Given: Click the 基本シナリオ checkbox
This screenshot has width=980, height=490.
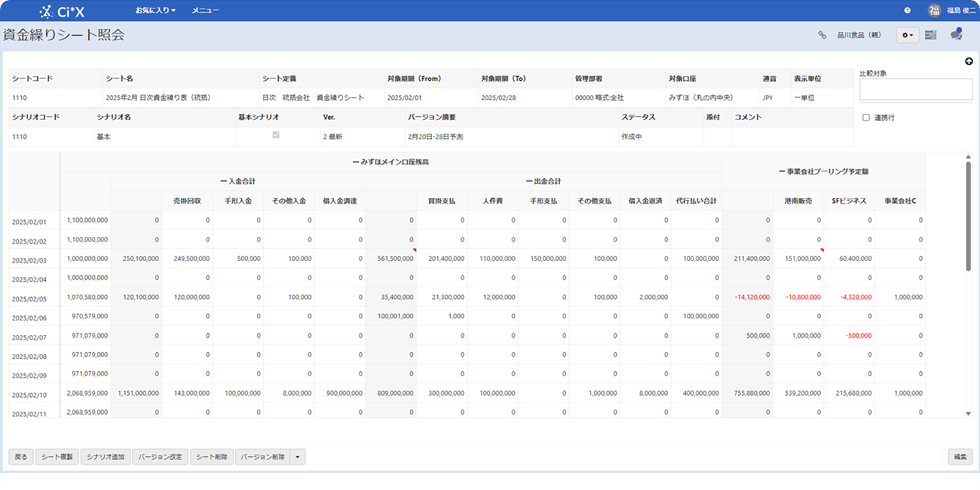Looking at the screenshot, I should coord(276,135).
